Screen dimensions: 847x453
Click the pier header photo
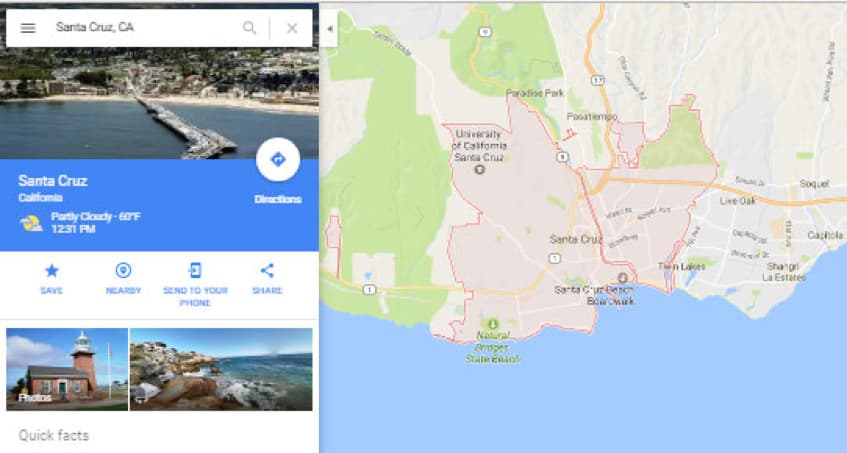coord(159,103)
